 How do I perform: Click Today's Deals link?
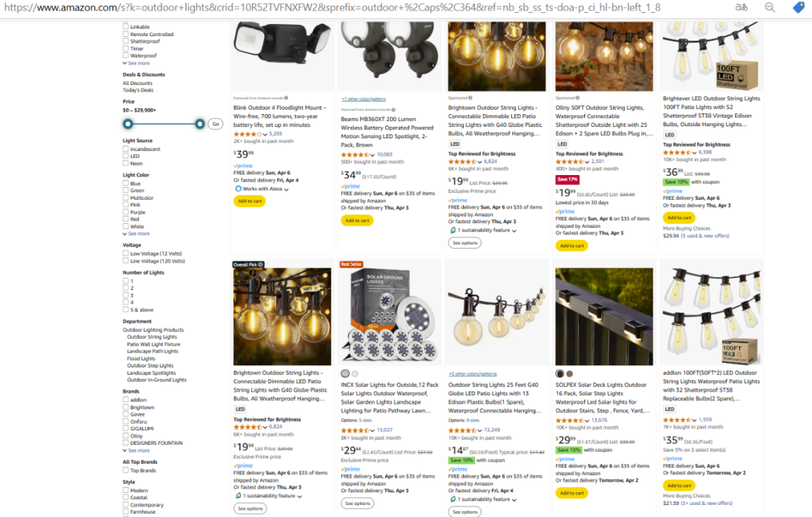[x=138, y=90]
